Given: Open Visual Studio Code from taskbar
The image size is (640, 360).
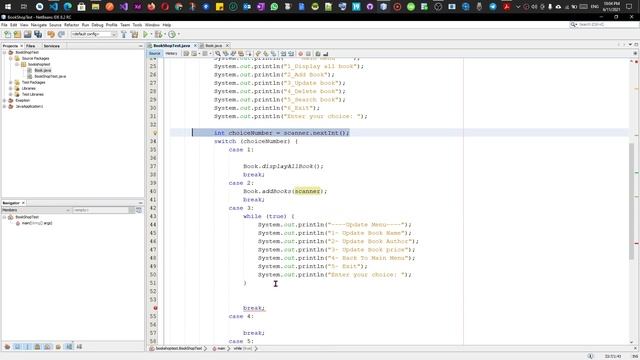Looking at the screenshot, I should click(x=53, y=7).
